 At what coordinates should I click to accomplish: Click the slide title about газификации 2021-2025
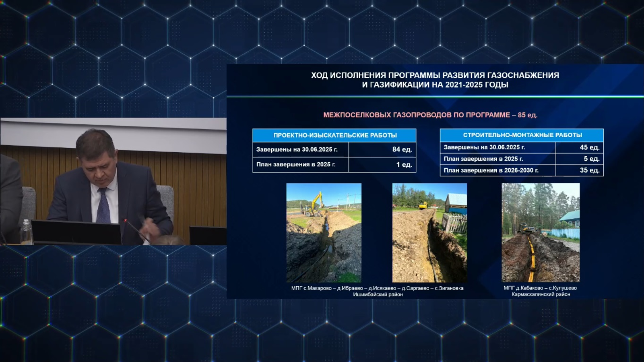point(435,80)
